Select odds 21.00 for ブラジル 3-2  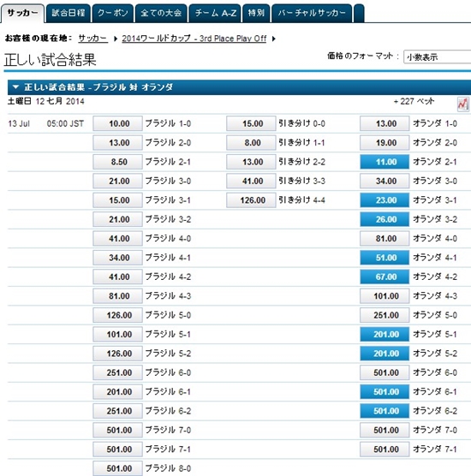pos(118,219)
